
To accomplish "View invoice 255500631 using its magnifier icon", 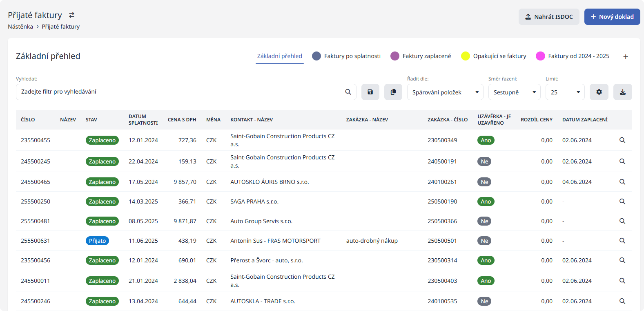I will tap(622, 241).
